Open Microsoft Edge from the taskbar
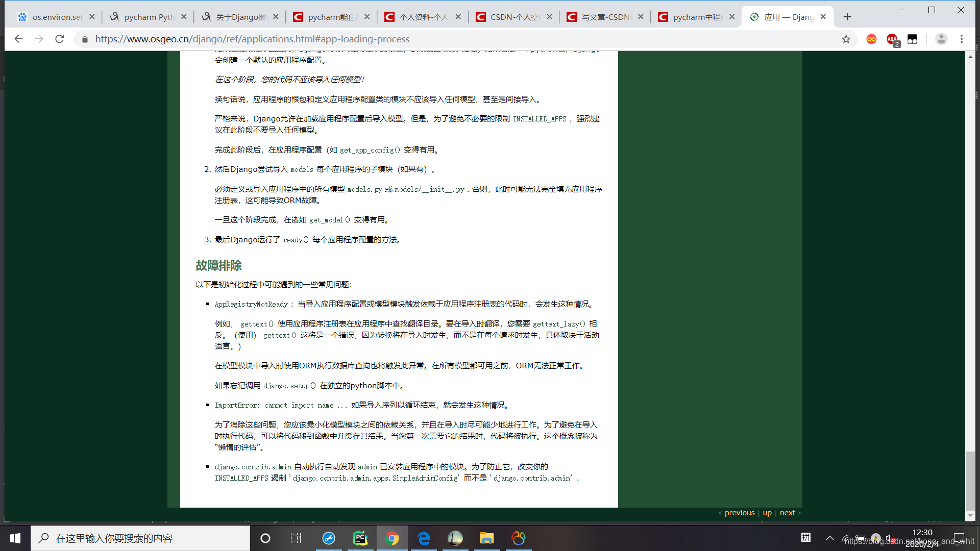Viewport: 980px width, 551px height. pos(424,538)
